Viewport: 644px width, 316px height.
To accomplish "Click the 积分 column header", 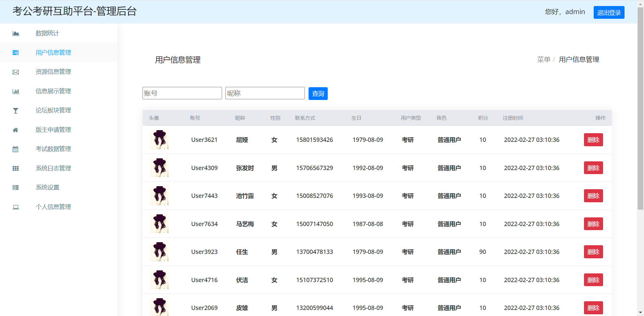I will point(483,118).
